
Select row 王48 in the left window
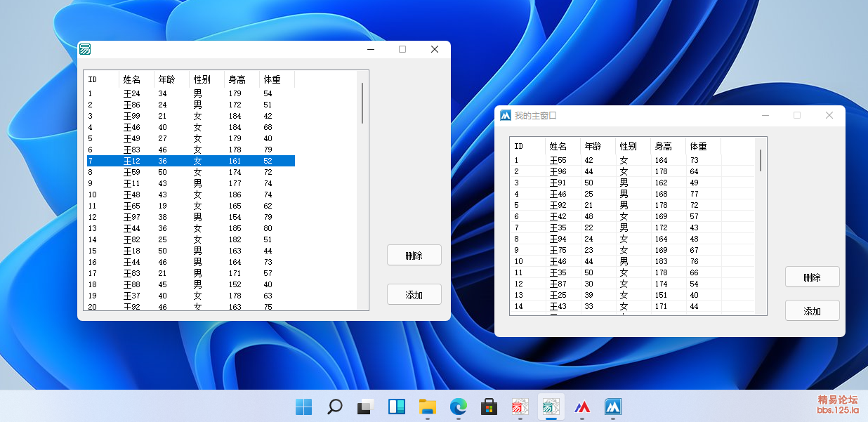(x=190, y=194)
